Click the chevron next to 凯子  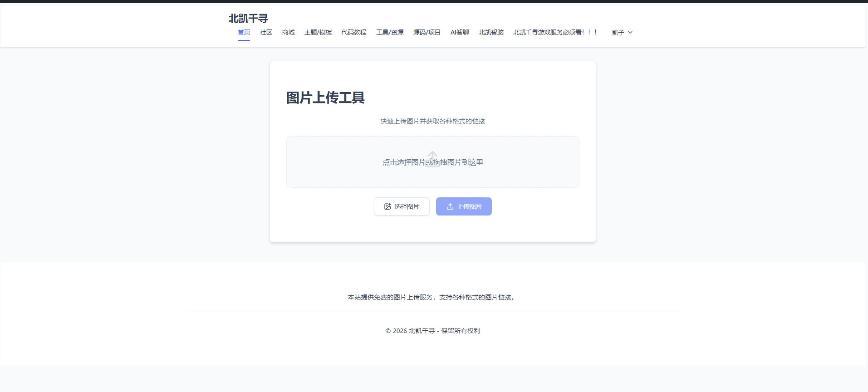(x=630, y=32)
